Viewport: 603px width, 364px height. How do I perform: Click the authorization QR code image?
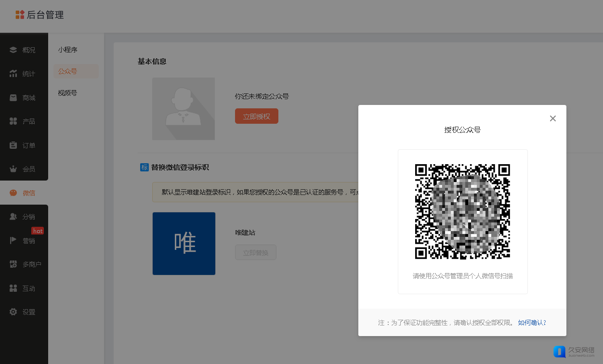click(462, 212)
